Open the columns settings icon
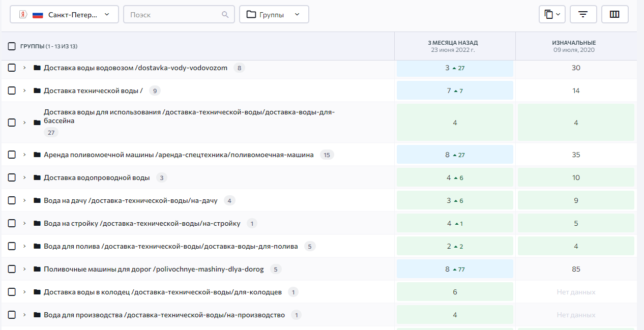Image resolution: width=644 pixels, height=330 pixels. (x=614, y=14)
